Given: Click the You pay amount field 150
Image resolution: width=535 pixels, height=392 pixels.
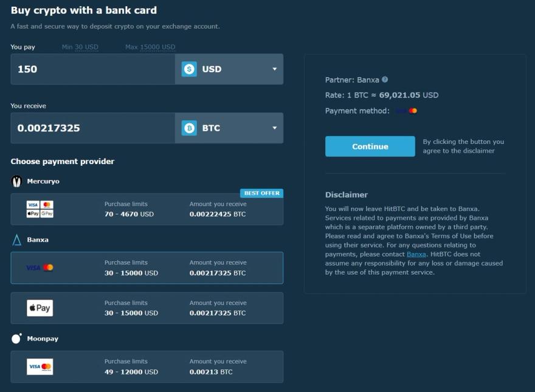Looking at the screenshot, I should (93, 69).
